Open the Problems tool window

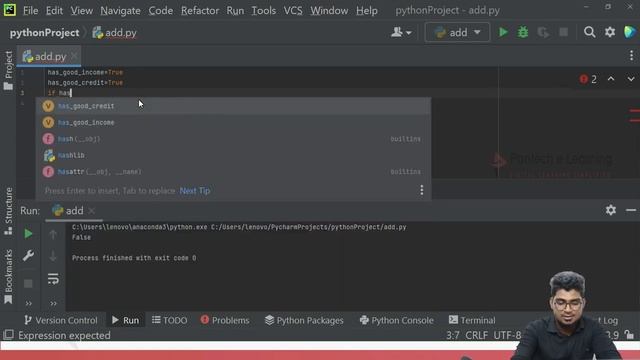pyautogui.click(x=225, y=320)
